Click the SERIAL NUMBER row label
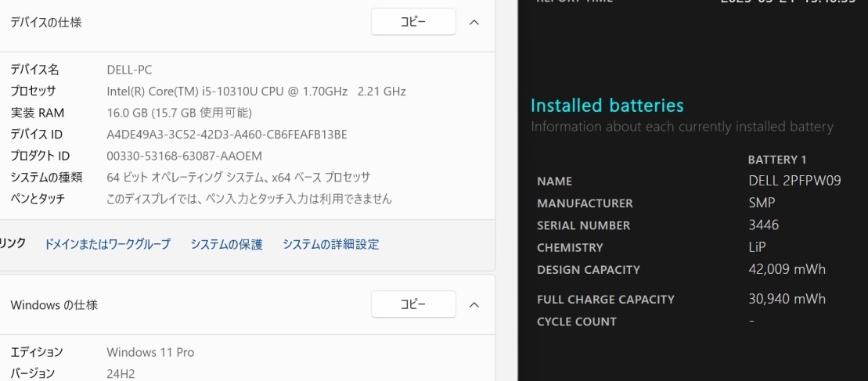Image resolution: width=868 pixels, height=381 pixels. click(x=583, y=225)
